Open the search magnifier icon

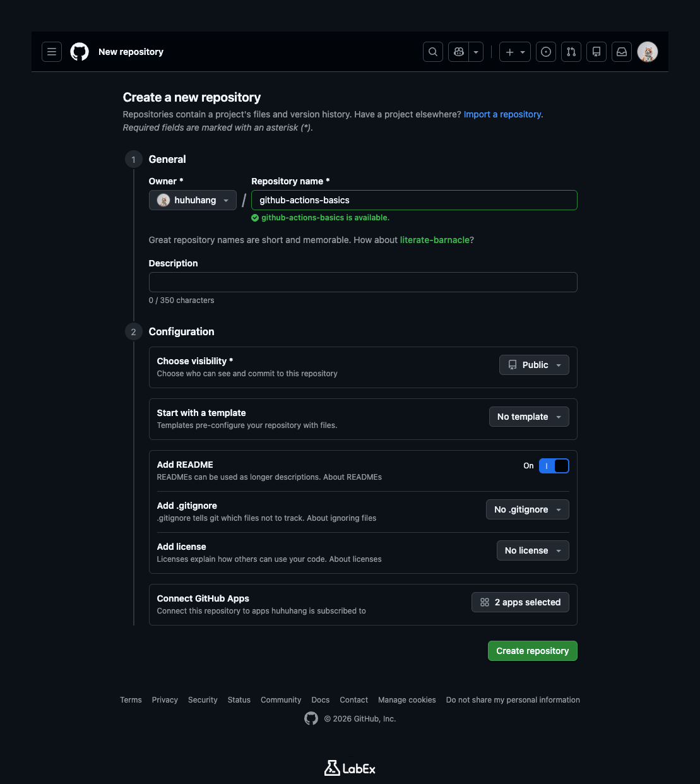click(x=433, y=52)
